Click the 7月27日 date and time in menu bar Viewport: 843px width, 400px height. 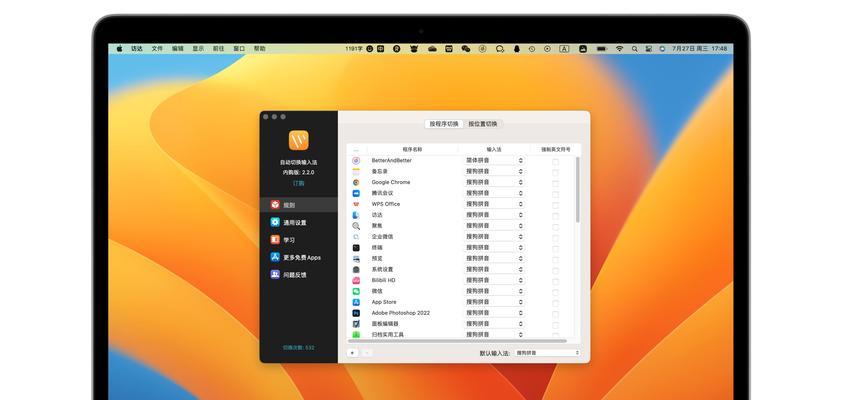point(699,48)
